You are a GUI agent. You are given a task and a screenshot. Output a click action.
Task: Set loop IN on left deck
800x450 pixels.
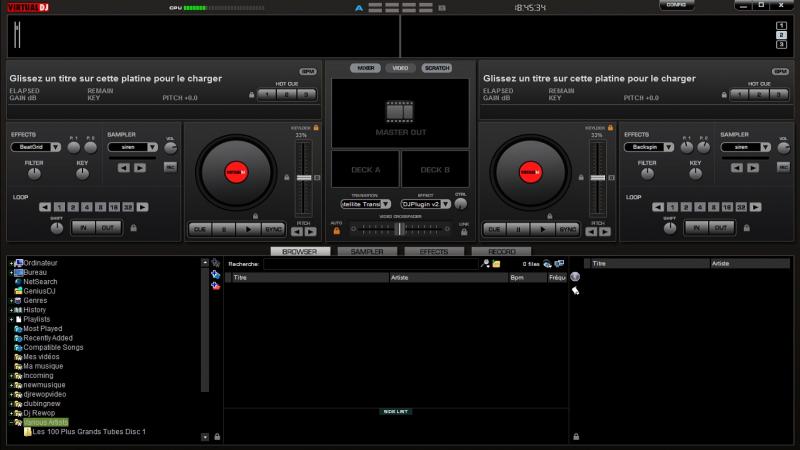coord(84,228)
